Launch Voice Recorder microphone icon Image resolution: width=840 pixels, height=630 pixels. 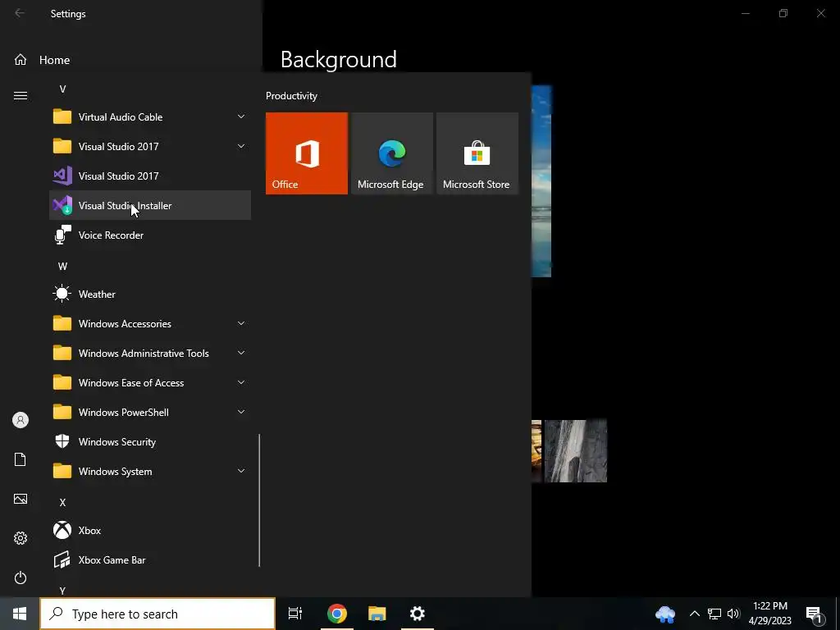62,235
